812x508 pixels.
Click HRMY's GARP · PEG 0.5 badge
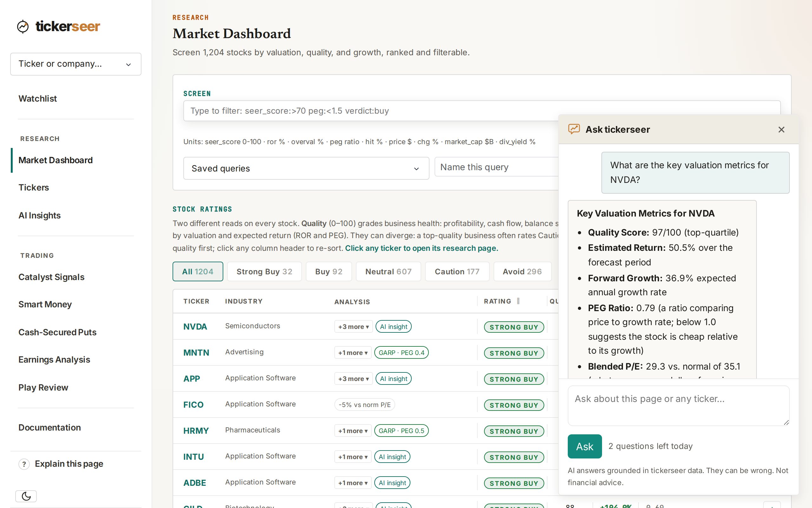(x=401, y=431)
